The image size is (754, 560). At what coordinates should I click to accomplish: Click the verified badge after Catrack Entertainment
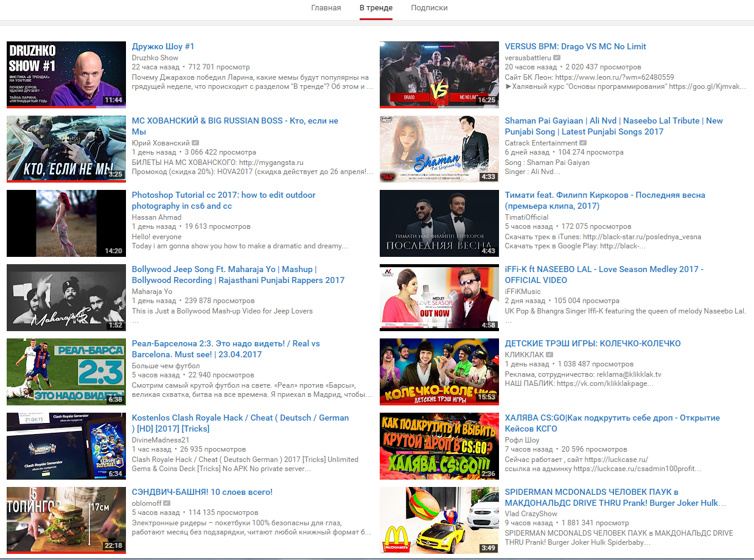tap(583, 142)
